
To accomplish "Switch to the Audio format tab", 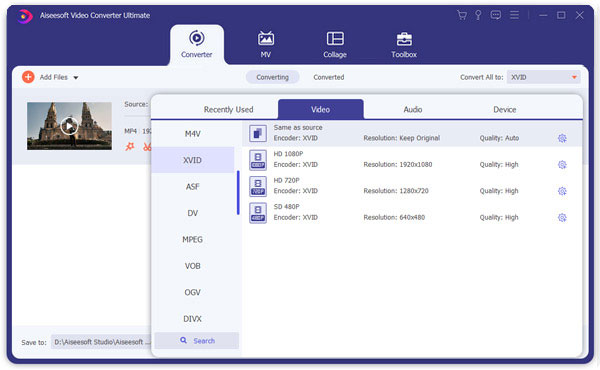I will point(412,109).
